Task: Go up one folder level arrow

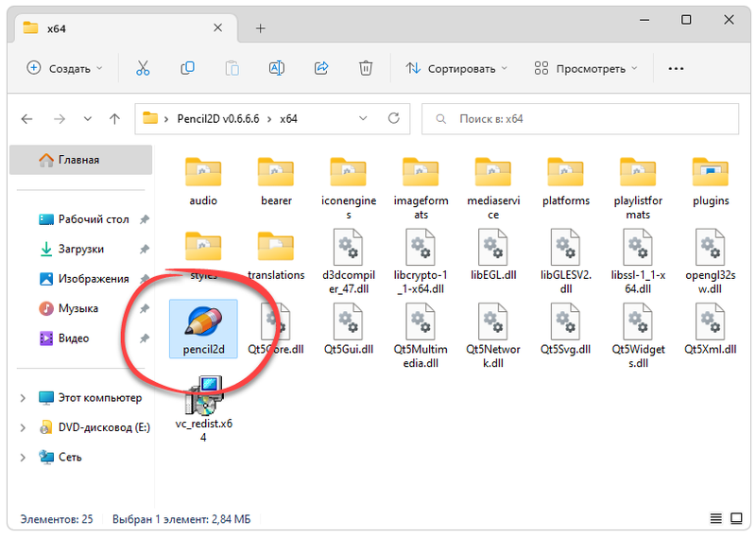Action: tap(114, 119)
